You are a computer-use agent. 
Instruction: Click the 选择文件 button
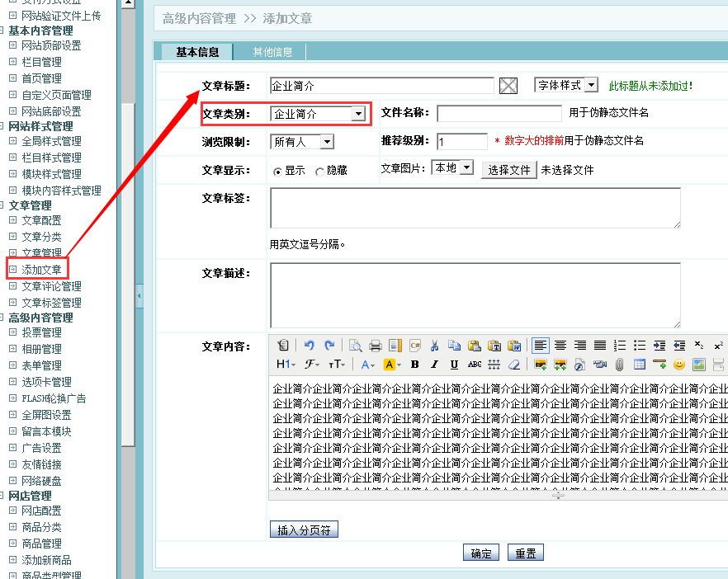(x=508, y=170)
